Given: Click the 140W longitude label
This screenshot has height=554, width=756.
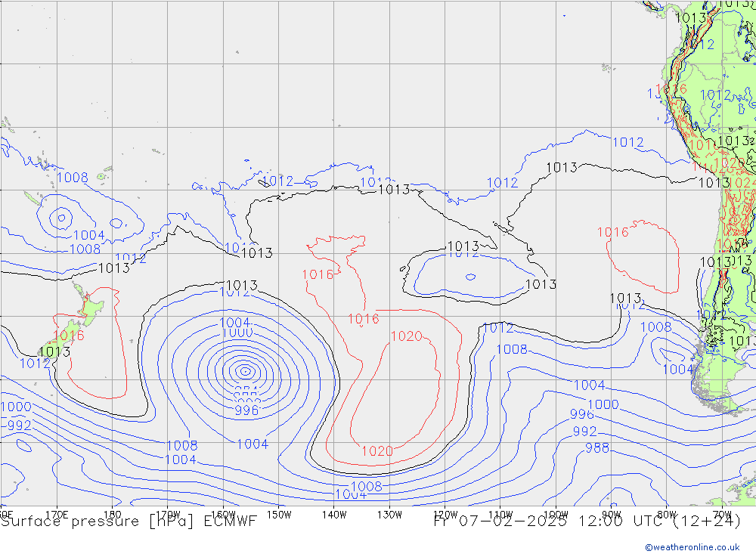Looking at the screenshot, I should pyautogui.click(x=334, y=515).
